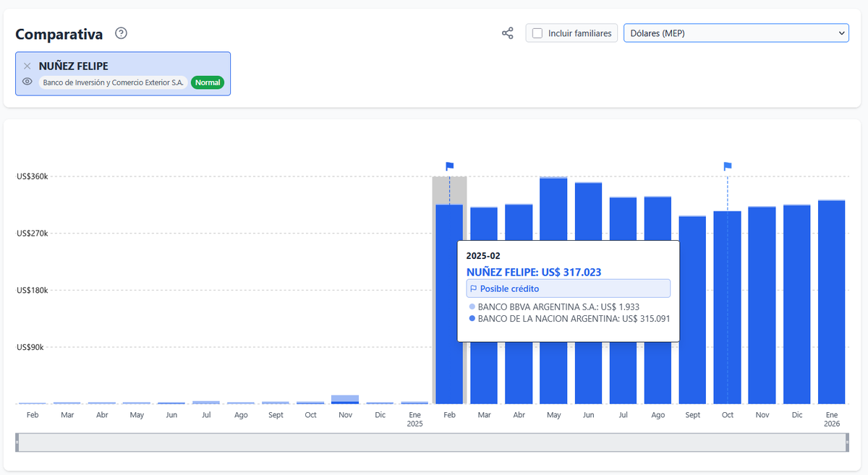Viewport: 868px width, 475px height.
Task: Click the 2025-02 tooltip date
Action: tap(483, 256)
